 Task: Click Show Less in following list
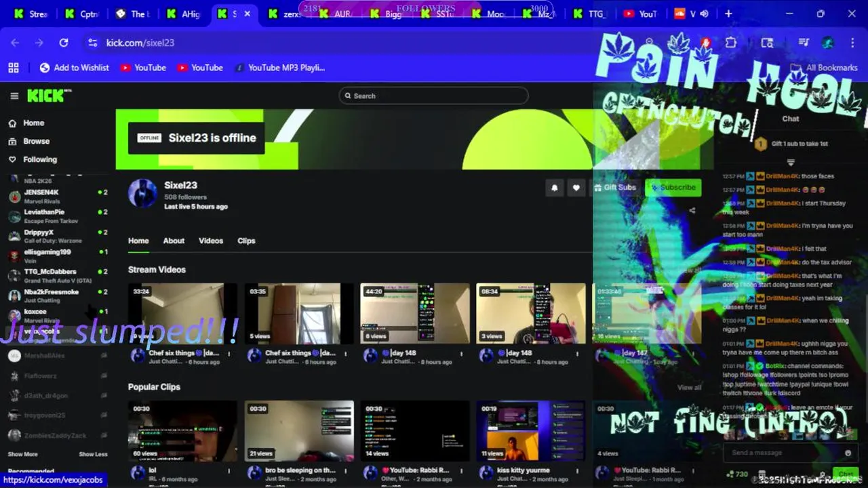pos(93,454)
